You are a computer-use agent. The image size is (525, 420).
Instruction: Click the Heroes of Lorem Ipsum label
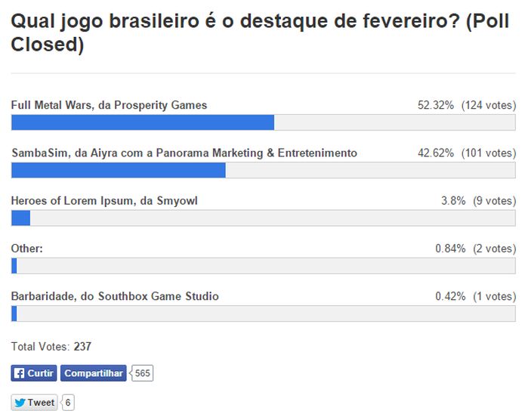pos(104,200)
